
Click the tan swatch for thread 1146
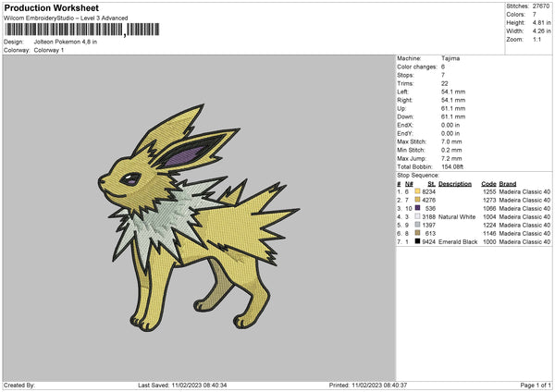coord(417,233)
